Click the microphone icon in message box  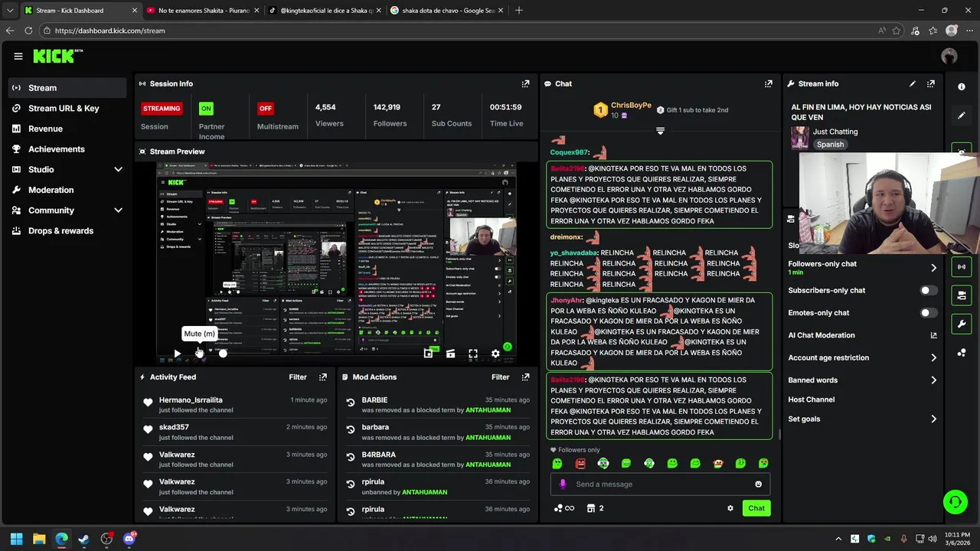tap(563, 484)
